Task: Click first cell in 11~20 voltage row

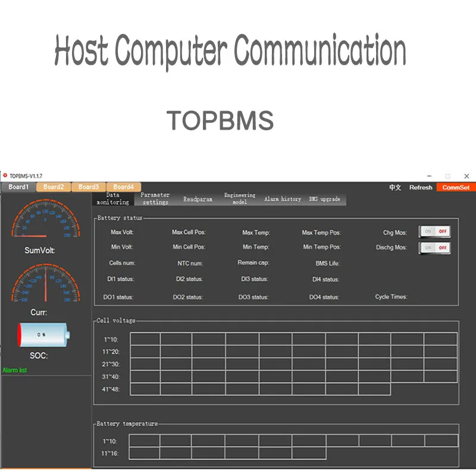Action: coord(145,351)
